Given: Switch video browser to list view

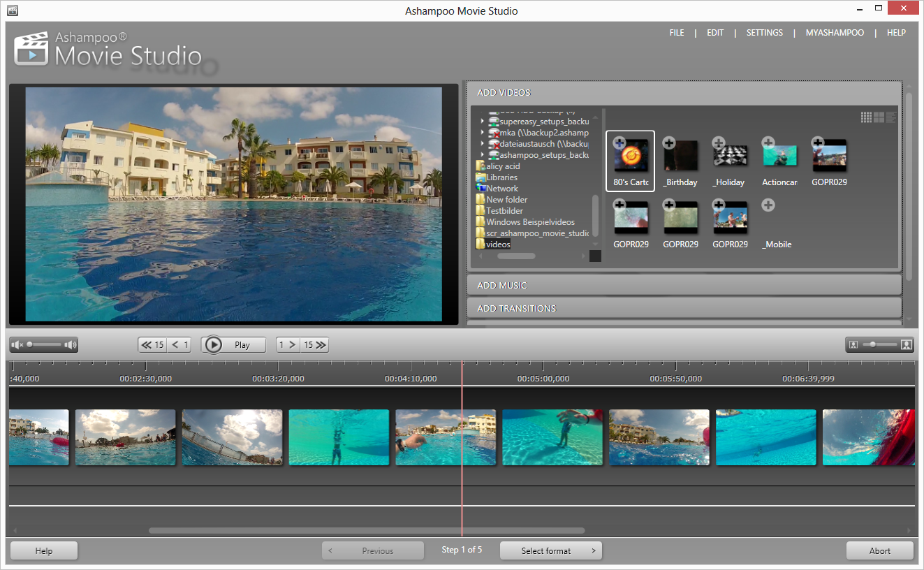Looking at the screenshot, I should (x=891, y=117).
